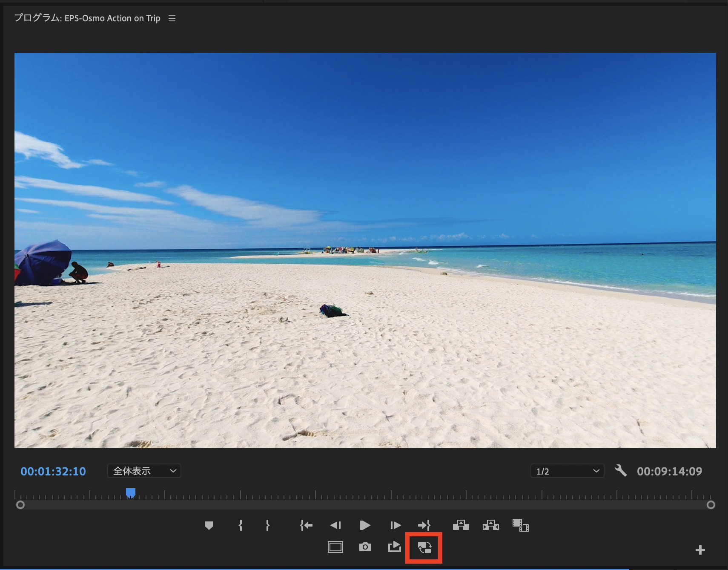Open the wrench Settings menu
728x570 pixels.
pyautogui.click(x=621, y=471)
